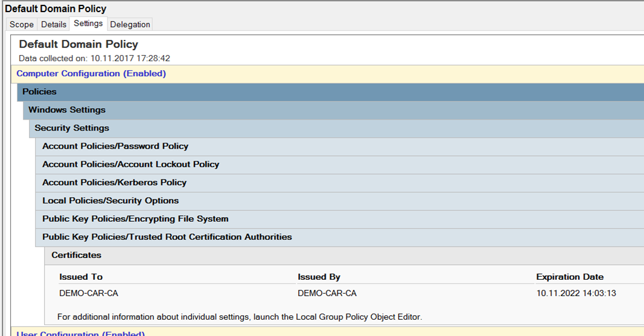The width and height of the screenshot is (644, 336).
Task: Collapse Computer Configuration (Enabled) section
Action: click(x=91, y=74)
